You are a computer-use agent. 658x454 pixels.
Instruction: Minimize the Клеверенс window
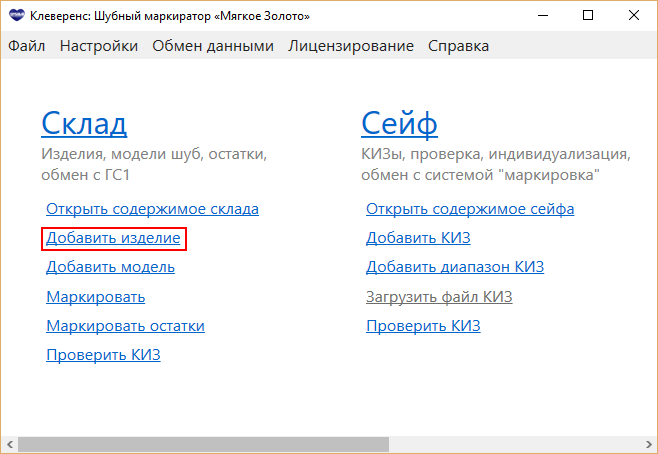[543, 16]
